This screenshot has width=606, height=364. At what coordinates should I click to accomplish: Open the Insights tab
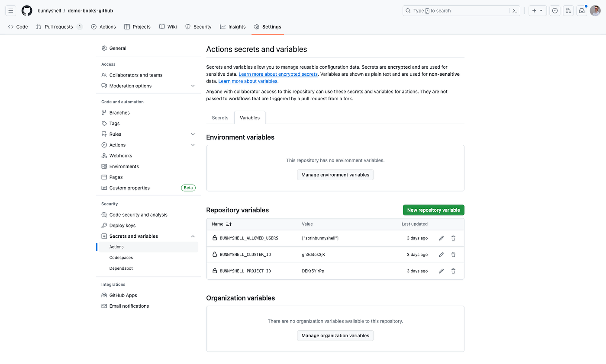click(x=233, y=27)
